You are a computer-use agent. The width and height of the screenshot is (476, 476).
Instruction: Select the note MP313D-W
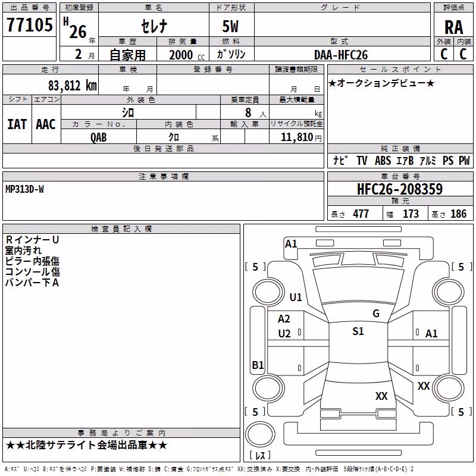click(24, 189)
